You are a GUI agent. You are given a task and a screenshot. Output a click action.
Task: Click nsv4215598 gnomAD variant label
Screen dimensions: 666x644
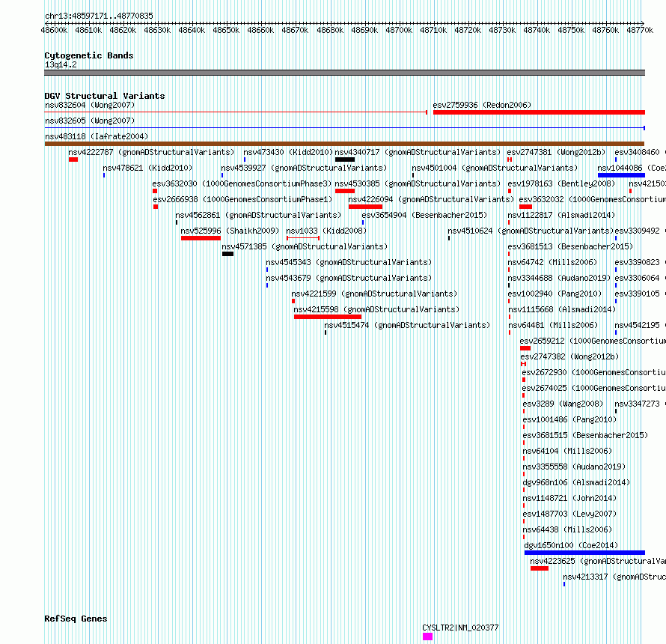(x=376, y=309)
